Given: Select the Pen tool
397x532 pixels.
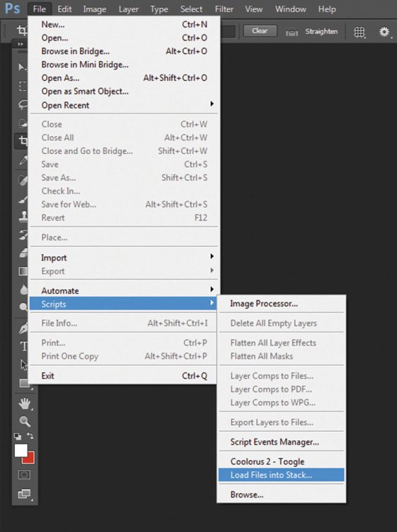Looking at the screenshot, I should point(23,328).
